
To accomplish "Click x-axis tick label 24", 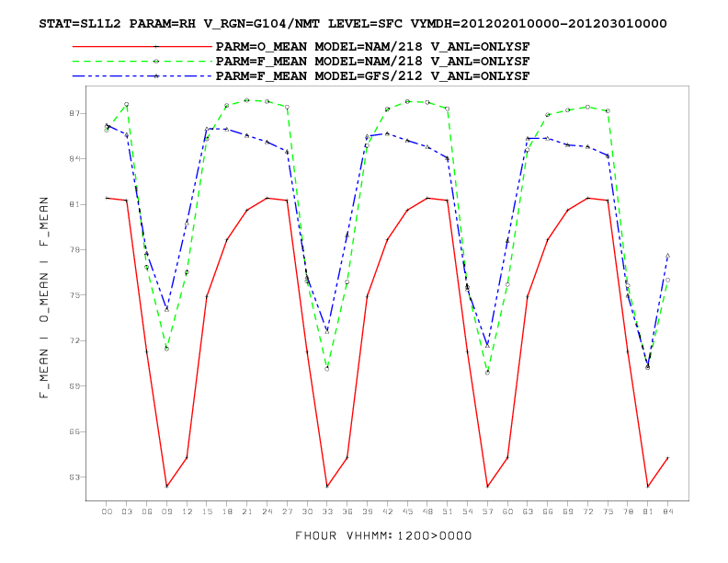I will point(267,511).
